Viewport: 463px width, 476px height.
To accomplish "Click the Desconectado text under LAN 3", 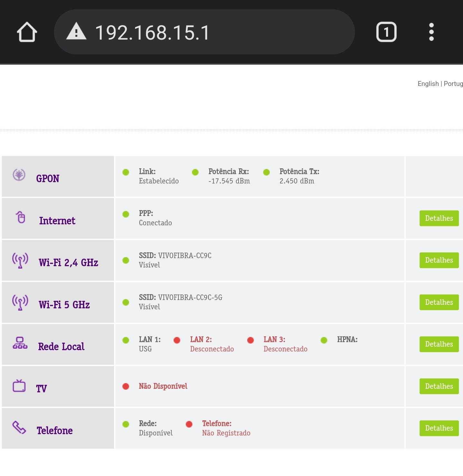I will click(x=286, y=349).
